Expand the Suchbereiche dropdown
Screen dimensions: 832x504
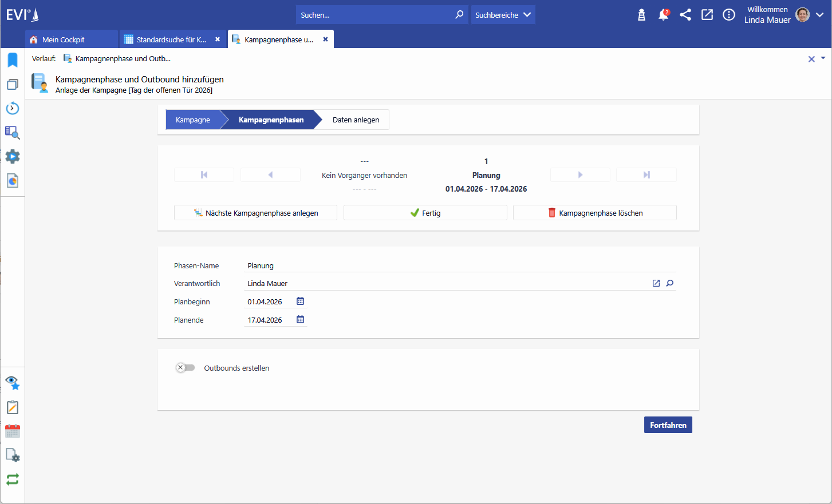pos(503,15)
